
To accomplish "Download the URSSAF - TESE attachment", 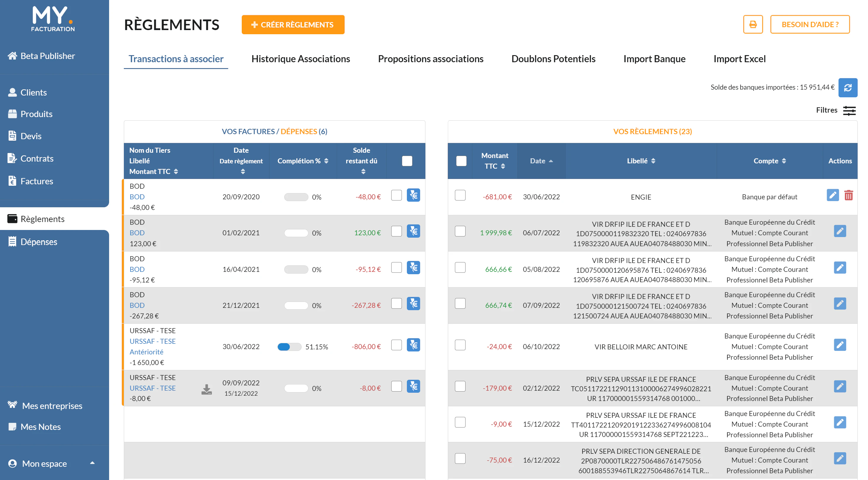I will (207, 389).
